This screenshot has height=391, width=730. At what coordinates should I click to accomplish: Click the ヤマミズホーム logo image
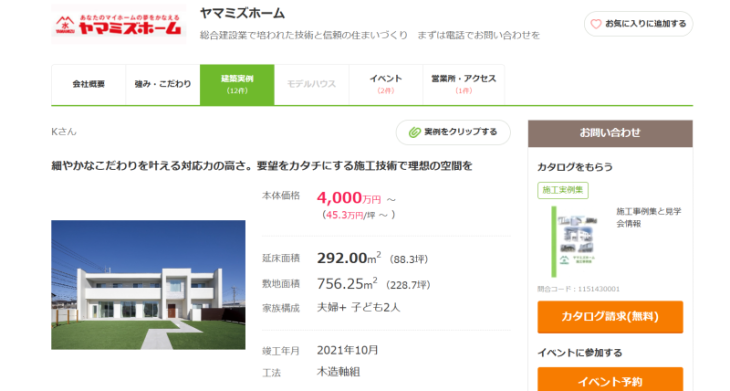118,24
